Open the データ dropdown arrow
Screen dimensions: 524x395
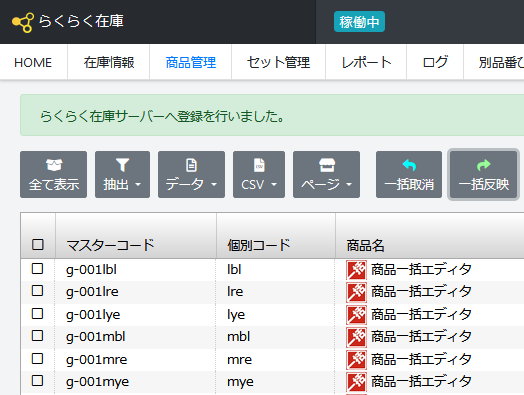tap(214, 184)
